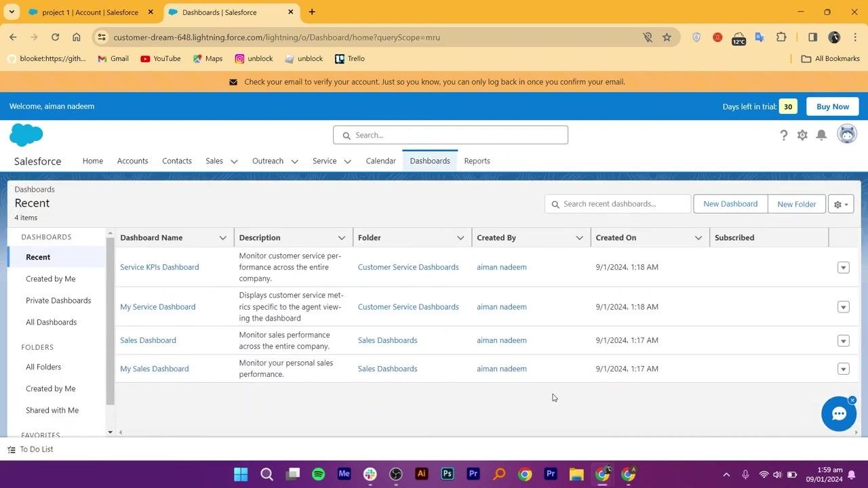Screen dimensions: 868x488
Task: Launch Spotify from the taskbar
Action: (318, 474)
